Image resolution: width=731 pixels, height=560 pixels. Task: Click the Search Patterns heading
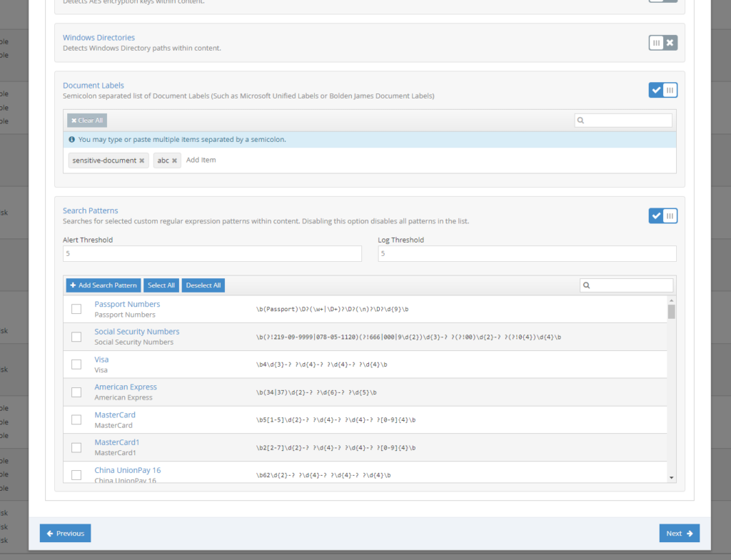pos(91,210)
